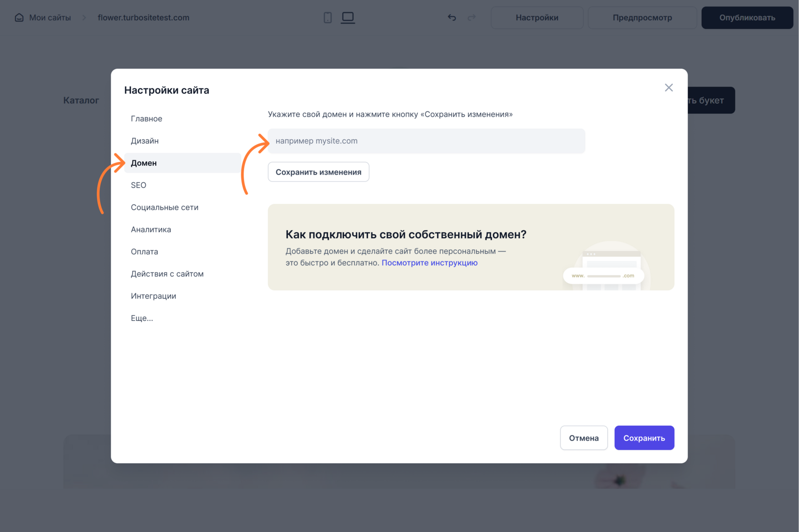
Task: Open the Оплата settings section
Action: click(144, 252)
